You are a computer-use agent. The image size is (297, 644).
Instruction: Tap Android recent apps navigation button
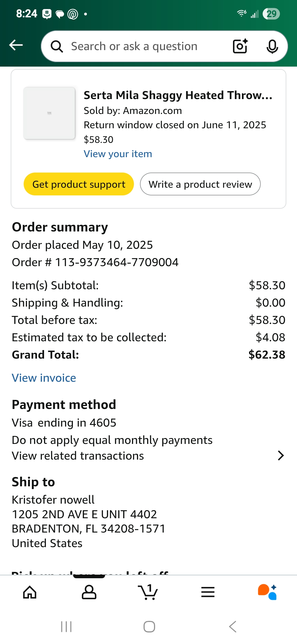(66, 627)
